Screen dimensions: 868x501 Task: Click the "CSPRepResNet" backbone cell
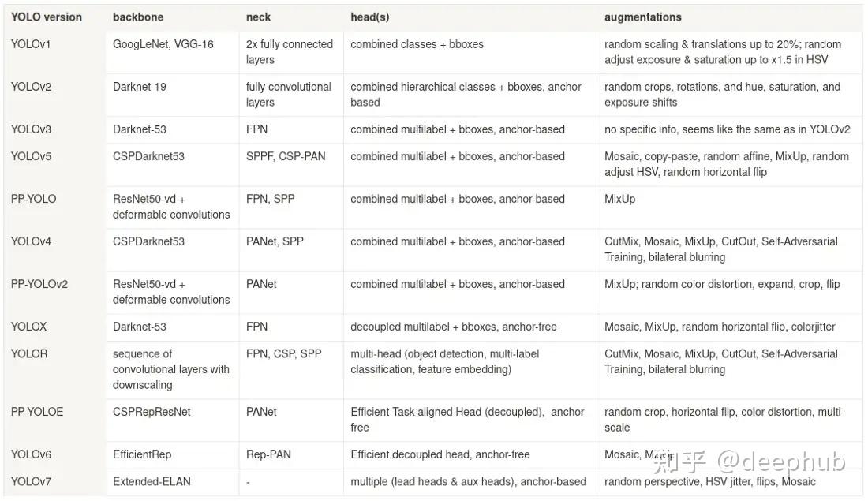coord(152,412)
